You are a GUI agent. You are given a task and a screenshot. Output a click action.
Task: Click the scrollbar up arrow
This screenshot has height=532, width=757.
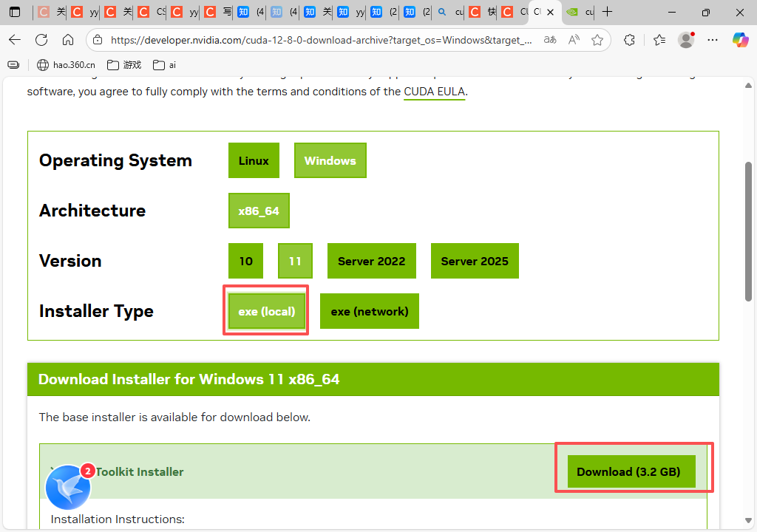coord(748,86)
